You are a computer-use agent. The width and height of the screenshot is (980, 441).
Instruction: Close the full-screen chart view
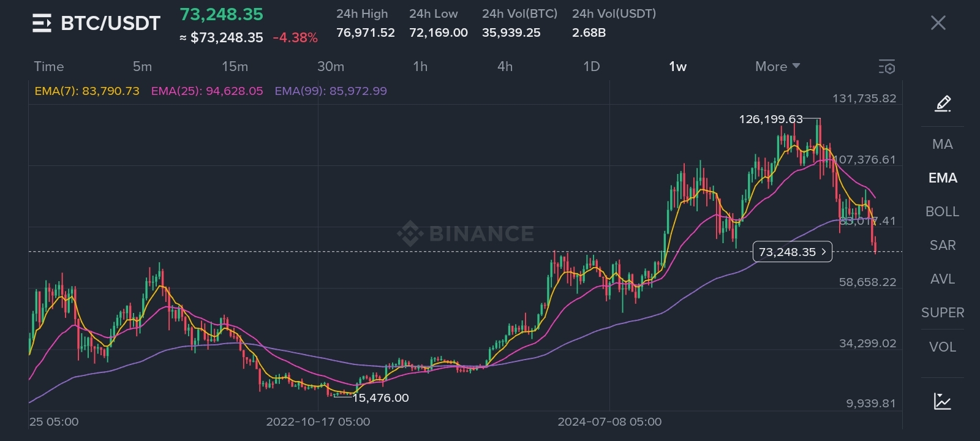point(938,23)
